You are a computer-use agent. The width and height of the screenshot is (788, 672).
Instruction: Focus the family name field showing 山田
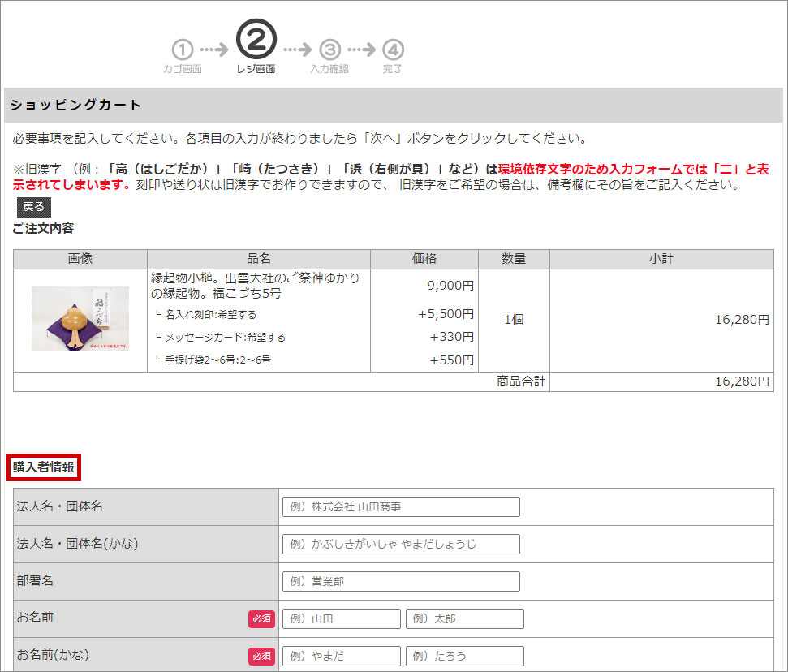(x=342, y=618)
